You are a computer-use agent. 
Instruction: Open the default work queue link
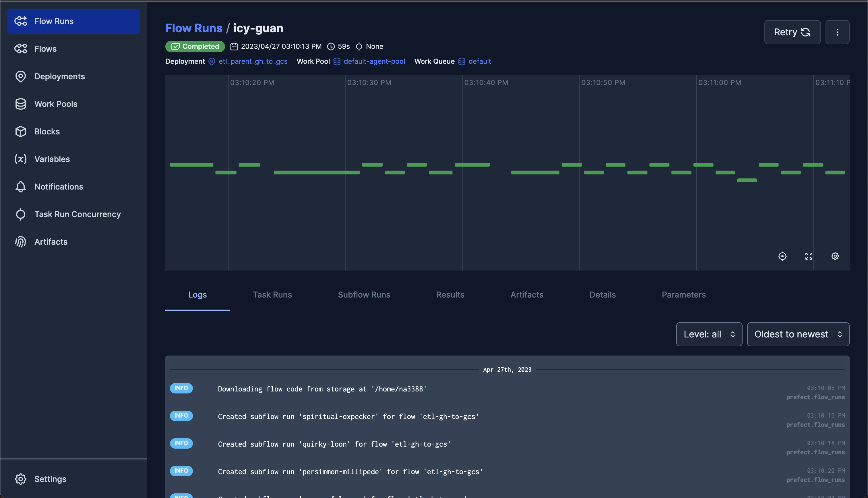[479, 61]
